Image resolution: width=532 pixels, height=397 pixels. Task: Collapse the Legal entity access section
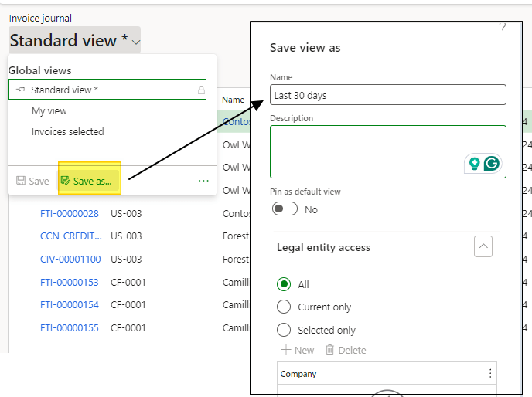pyautogui.click(x=483, y=247)
